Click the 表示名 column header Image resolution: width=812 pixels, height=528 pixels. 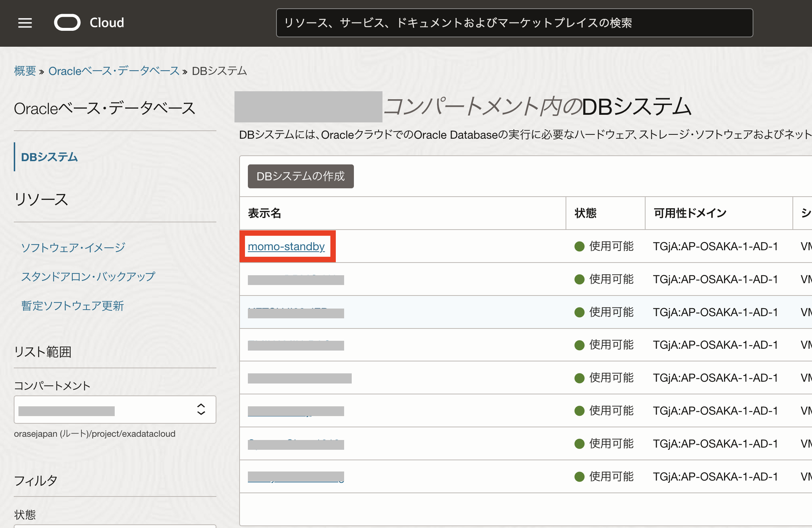click(x=265, y=213)
